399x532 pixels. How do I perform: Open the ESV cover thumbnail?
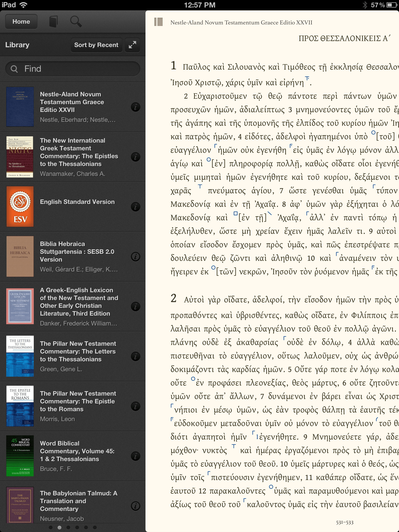tap(20, 207)
